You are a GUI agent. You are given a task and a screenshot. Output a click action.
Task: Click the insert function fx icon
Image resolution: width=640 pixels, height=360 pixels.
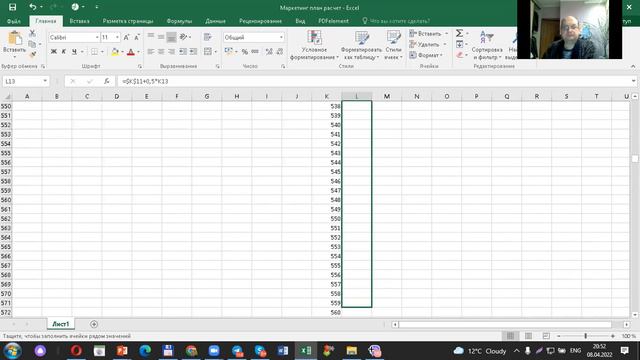coord(107,81)
